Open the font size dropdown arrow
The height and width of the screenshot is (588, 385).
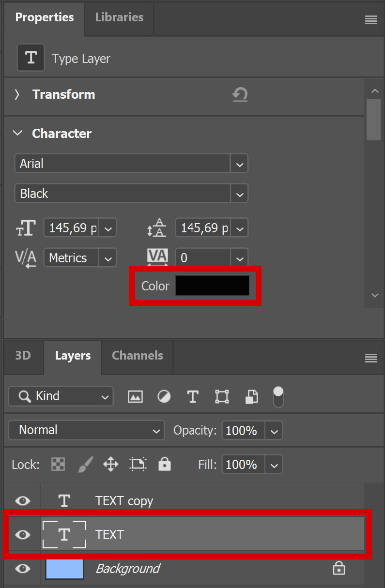(108, 228)
